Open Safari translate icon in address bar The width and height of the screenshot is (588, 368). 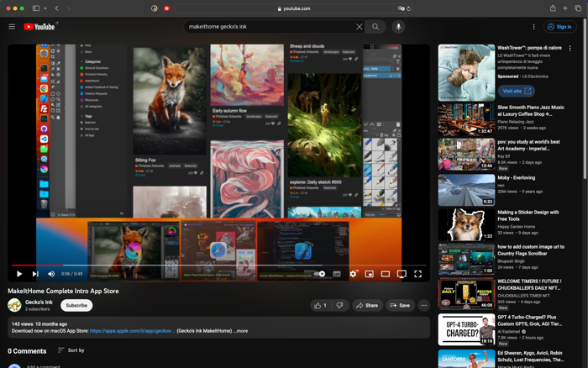[401, 8]
